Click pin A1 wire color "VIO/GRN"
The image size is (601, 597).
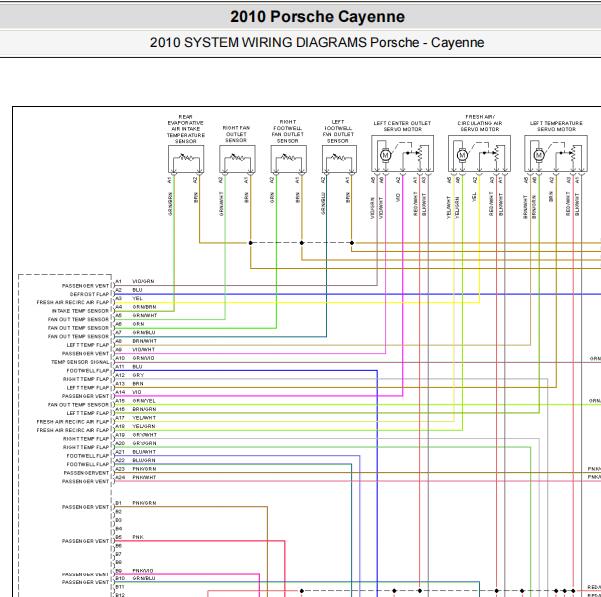[x=143, y=281]
